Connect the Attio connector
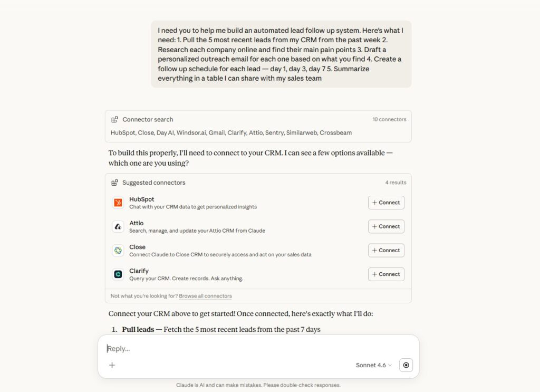This screenshot has height=392, width=540. pos(386,226)
